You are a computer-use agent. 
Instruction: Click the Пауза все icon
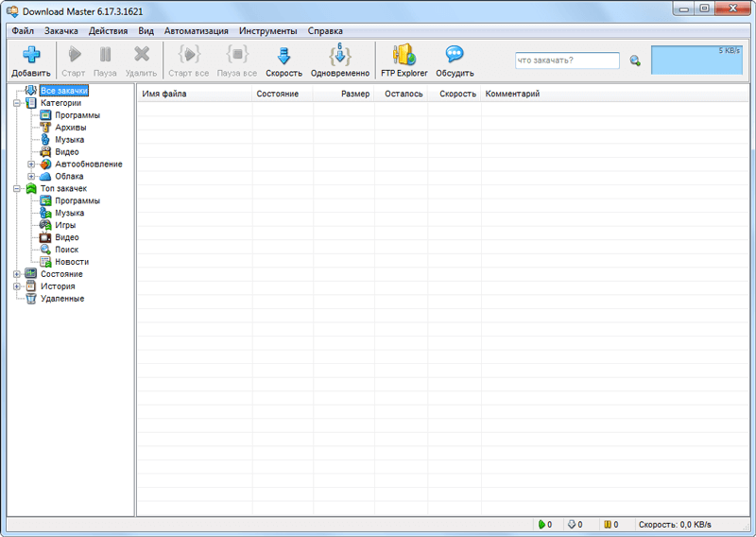(x=237, y=54)
